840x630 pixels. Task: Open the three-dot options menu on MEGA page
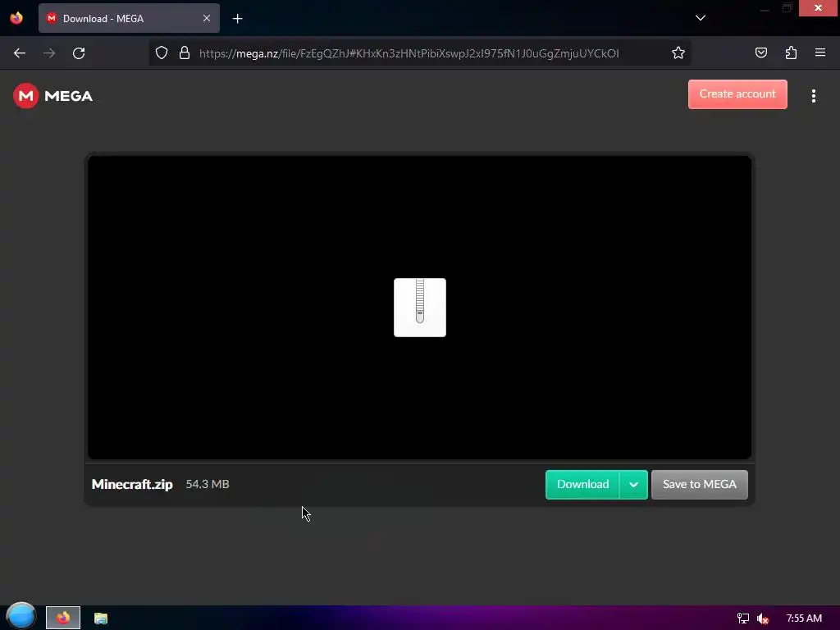813,96
